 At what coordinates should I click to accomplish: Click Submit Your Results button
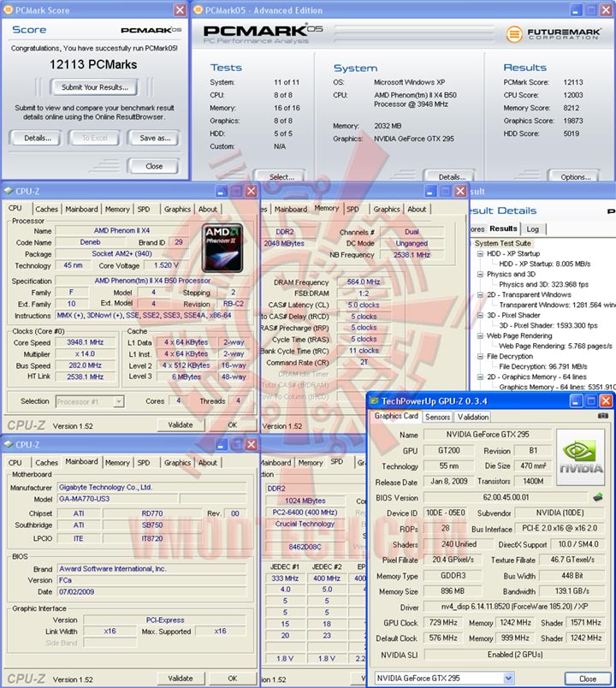95,87
